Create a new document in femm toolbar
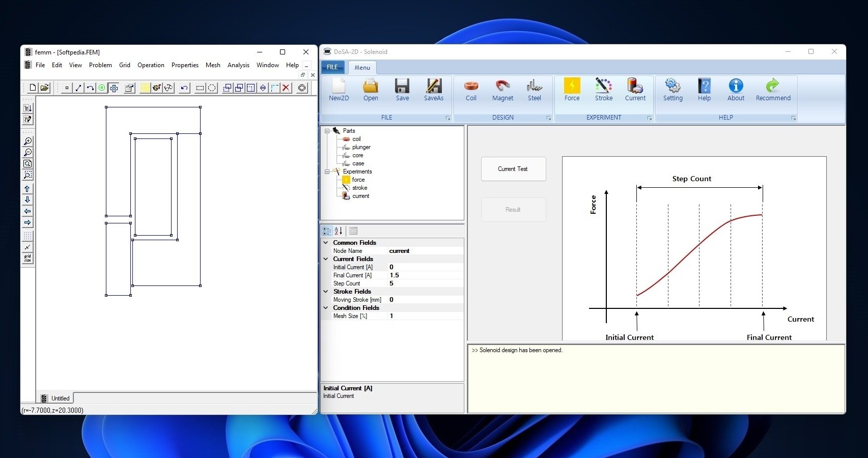The image size is (868, 458). [x=33, y=88]
